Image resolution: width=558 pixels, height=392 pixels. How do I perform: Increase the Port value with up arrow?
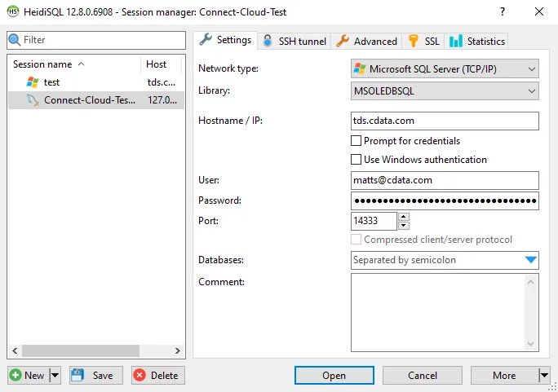click(404, 217)
